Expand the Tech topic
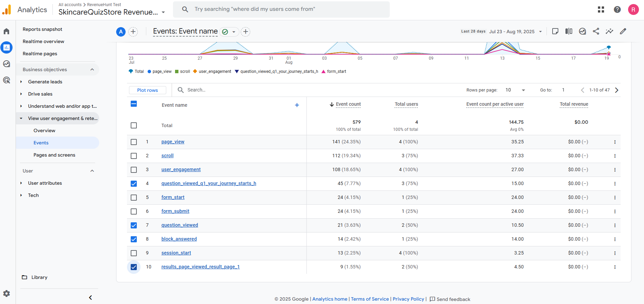Image resolution: width=644 pixels, height=304 pixels. click(x=21, y=195)
